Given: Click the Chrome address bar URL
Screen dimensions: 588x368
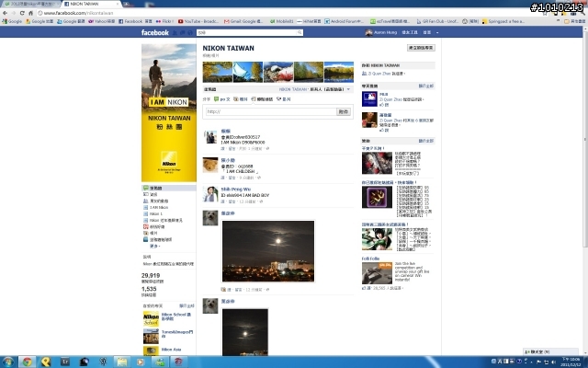Looking at the screenshot, I should [x=78, y=13].
